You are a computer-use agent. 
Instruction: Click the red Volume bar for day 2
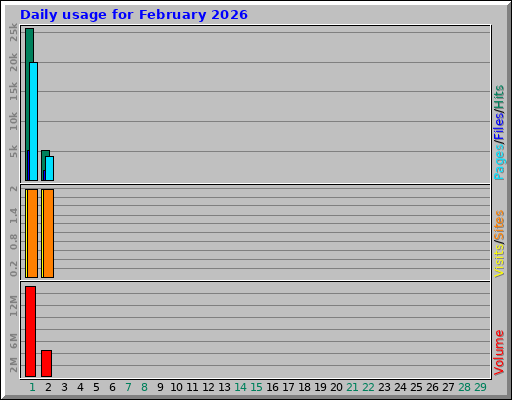(46, 363)
